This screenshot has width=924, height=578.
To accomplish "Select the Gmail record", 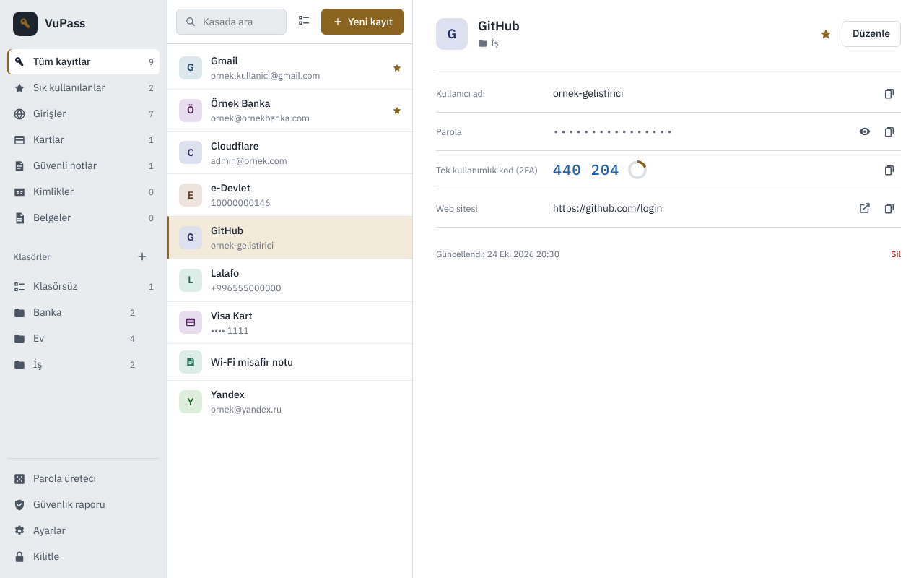I will coord(289,68).
